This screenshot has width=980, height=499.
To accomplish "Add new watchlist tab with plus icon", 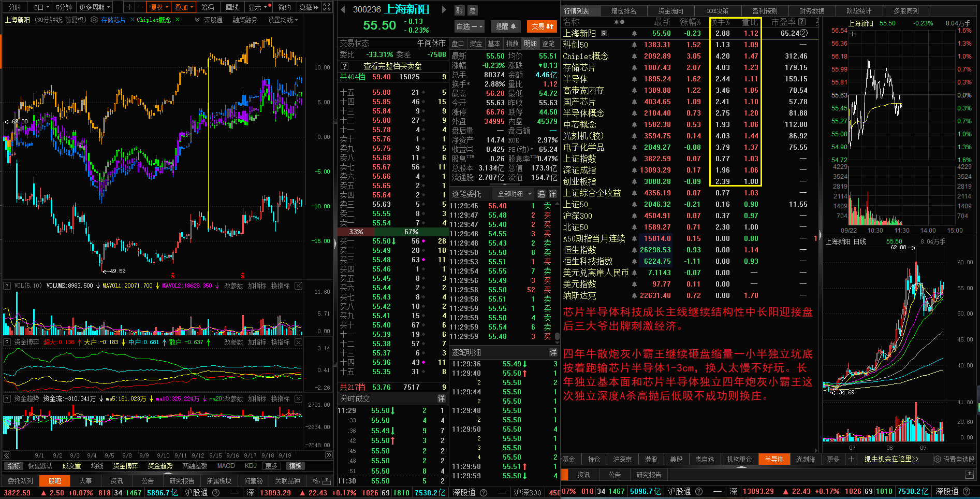I will (x=851, y=459).
